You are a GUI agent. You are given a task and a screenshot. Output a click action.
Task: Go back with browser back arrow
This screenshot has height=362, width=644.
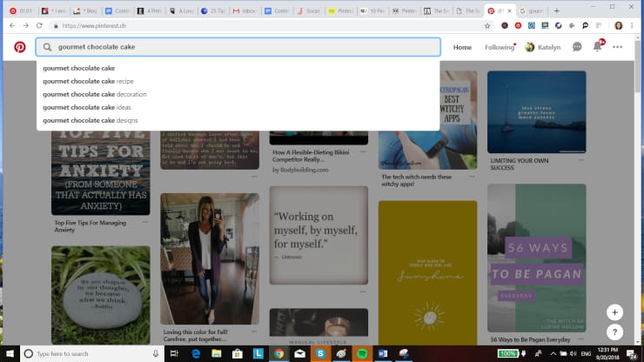pos(12,25)
